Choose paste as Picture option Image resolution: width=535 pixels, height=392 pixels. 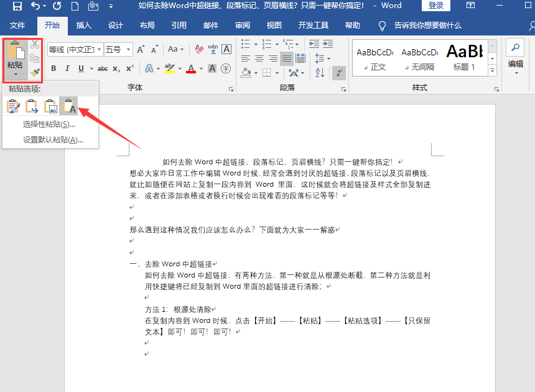tap(50, 106)
